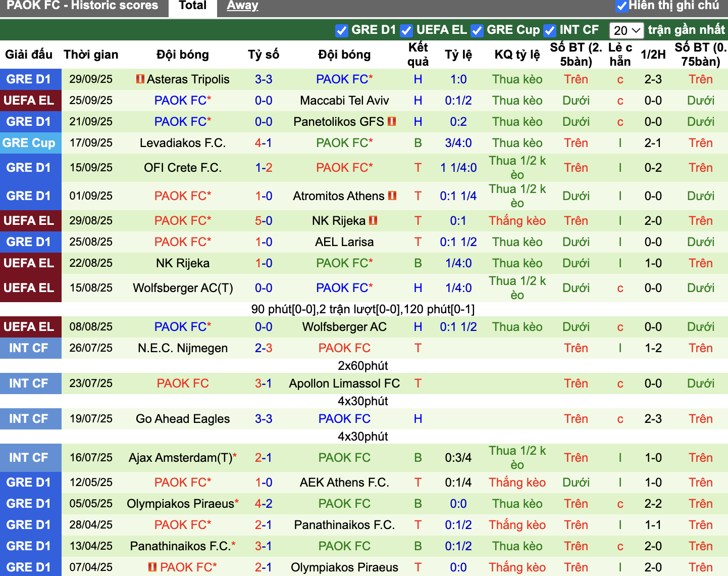This screenshot has height=576, width=728.
Task: Open Olympiakos Piraeus home team 05/05/25
Action: tap(181, 504)
